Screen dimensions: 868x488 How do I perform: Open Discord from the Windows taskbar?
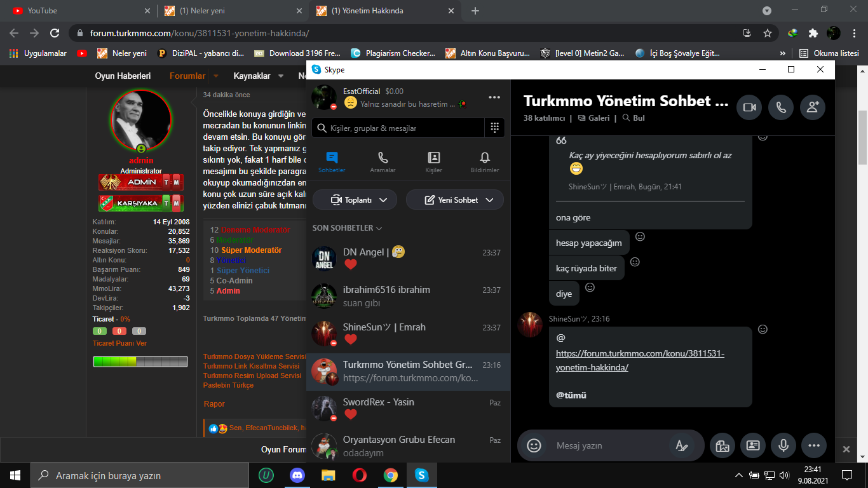click(297, 475)
